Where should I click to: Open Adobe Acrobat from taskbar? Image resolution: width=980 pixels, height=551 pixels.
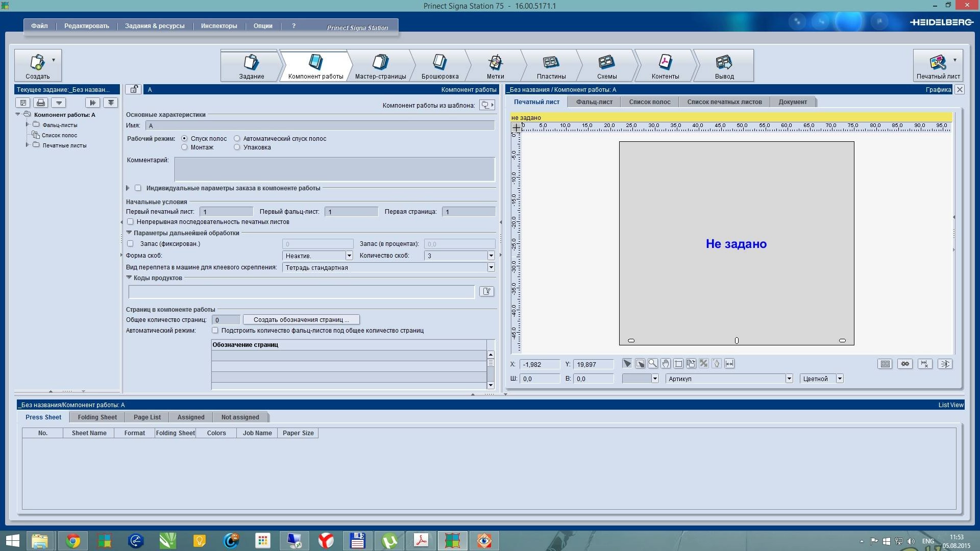coord(421,541)
